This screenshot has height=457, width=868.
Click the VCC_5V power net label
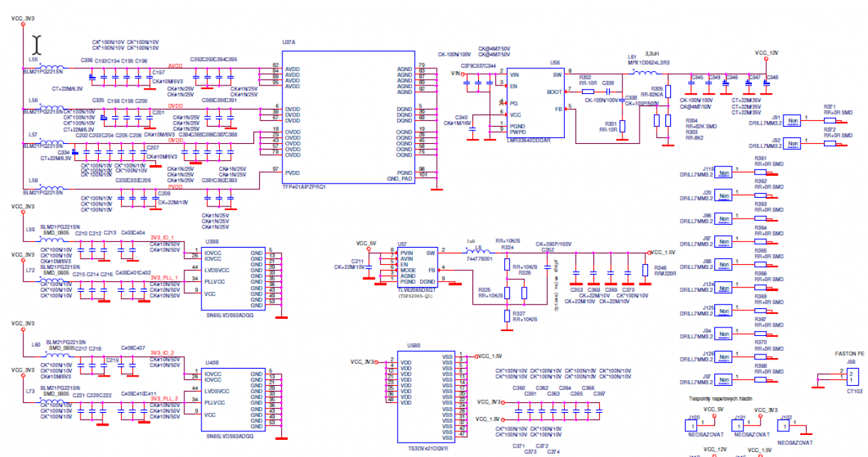365,243
